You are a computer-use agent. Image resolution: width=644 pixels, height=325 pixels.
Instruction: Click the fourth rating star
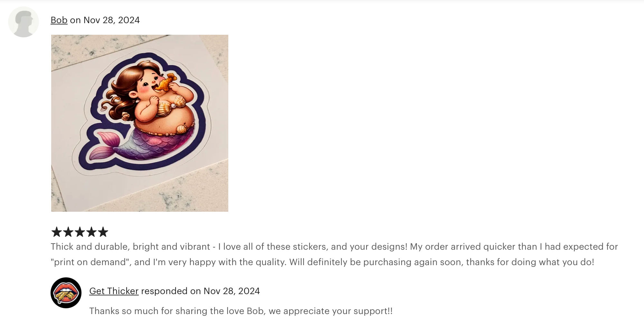91,232
